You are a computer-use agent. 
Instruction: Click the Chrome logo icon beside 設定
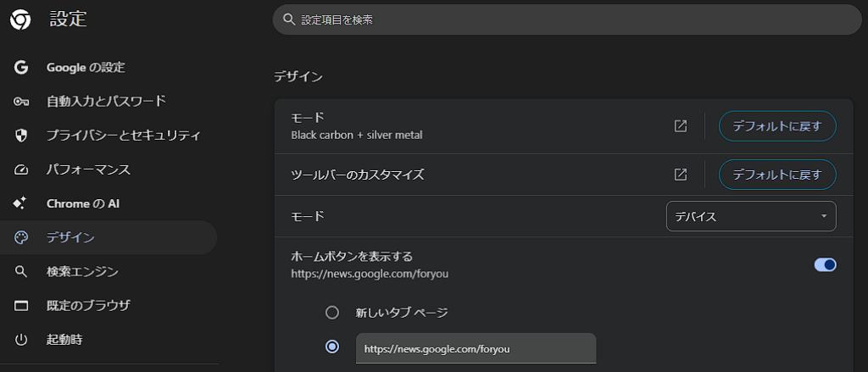click(20, 19)
